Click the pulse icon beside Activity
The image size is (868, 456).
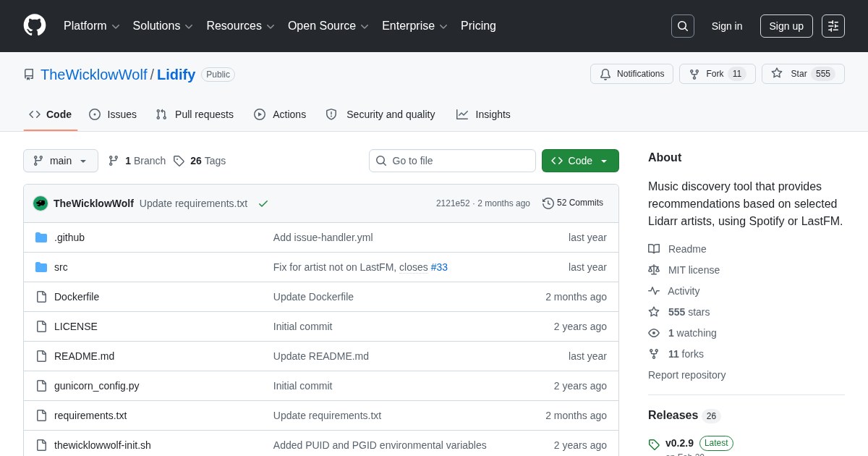(x=654, y=291)
